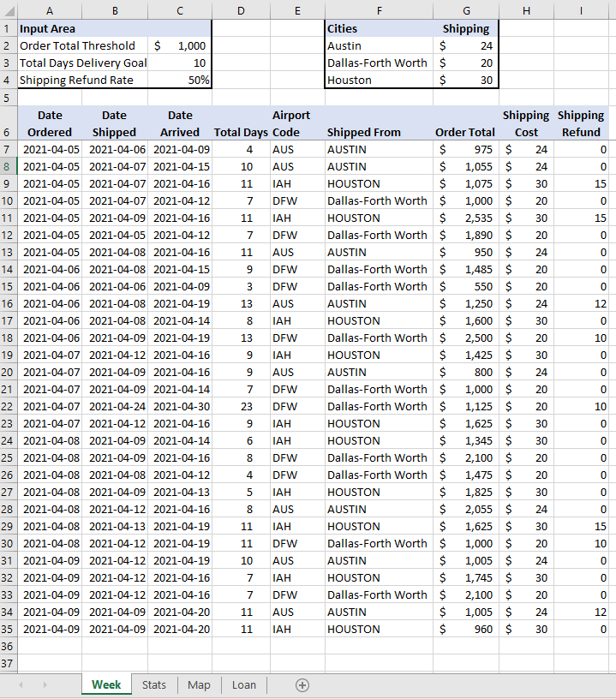Image resolution: width=616 pixels, height=699 pixels.
Task: Click the 'Shipping Refund' column heading
Action: coord(581,123)
